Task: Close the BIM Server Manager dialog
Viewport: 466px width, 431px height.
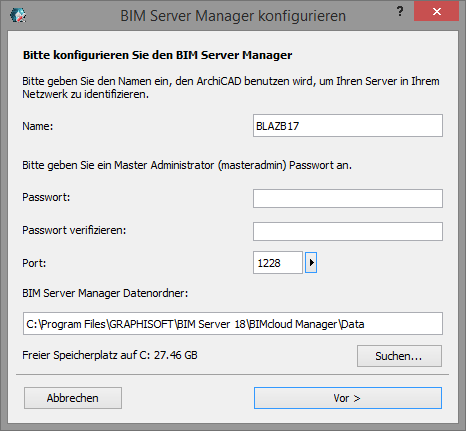Action: 436,12
